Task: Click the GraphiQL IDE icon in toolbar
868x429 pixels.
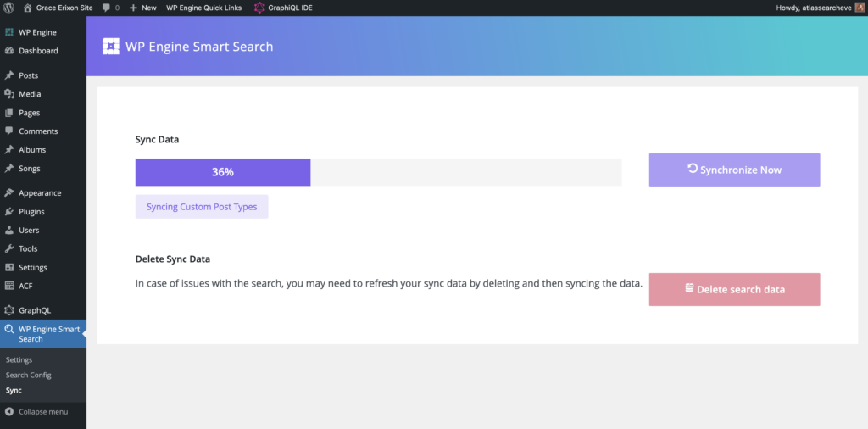Action: click(x=259, y=8)
